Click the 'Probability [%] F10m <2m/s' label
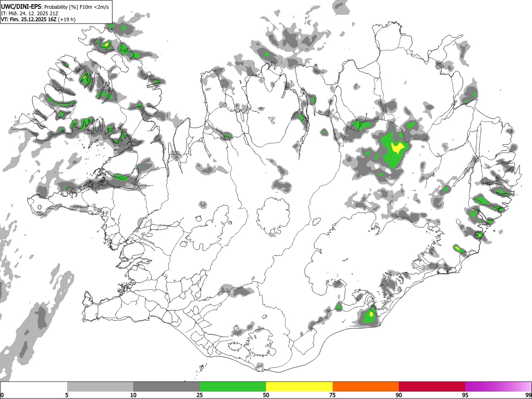 pos(77,7)
